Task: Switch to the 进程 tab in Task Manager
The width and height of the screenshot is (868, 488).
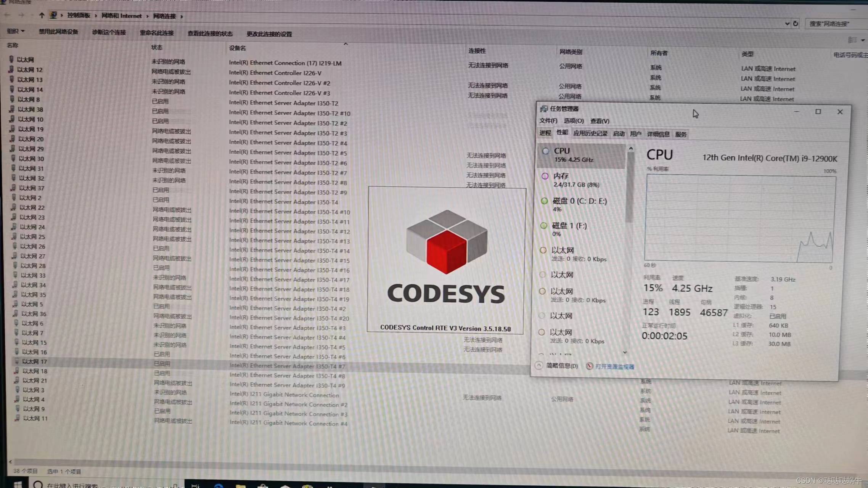Action: 545,133
